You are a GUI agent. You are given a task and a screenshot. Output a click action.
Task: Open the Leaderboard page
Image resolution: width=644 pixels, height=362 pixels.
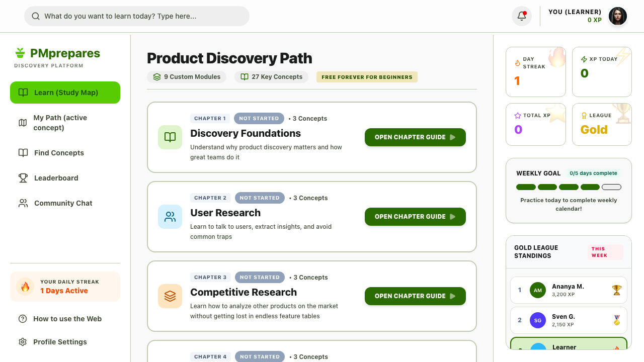point(65,178)
